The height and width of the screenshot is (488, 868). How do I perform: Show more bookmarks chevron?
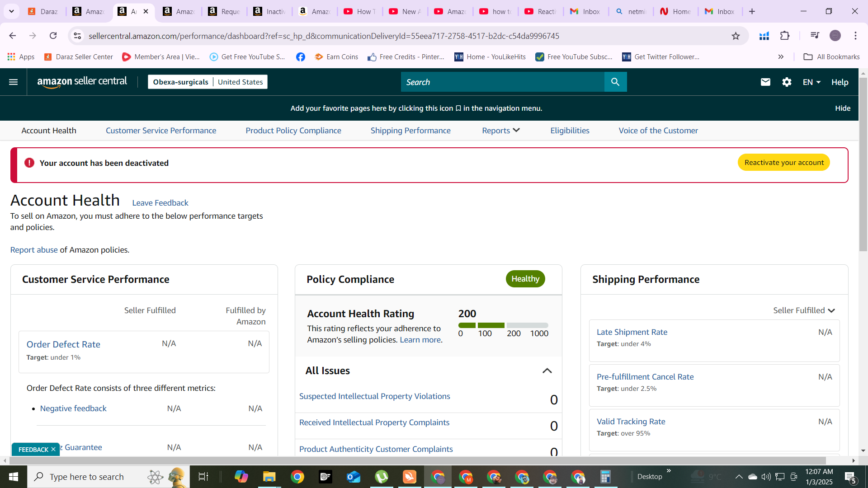click(781, 57)
